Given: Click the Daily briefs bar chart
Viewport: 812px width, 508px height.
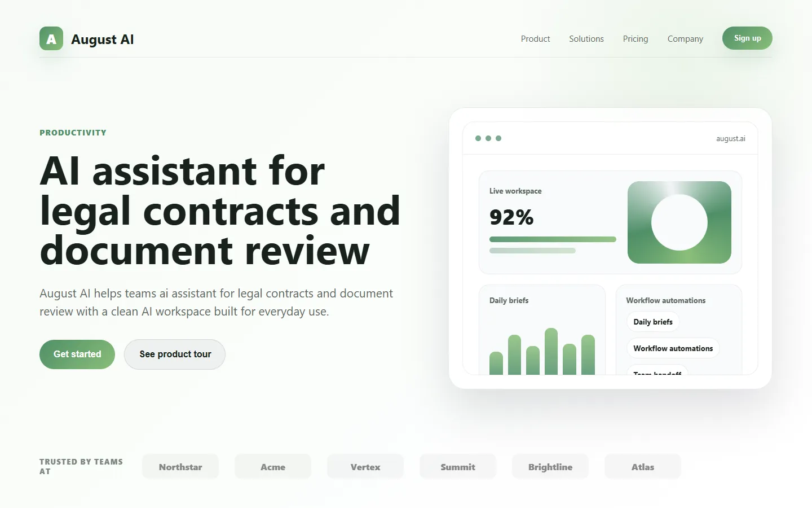Looking at the screenshot, I should click(542, 351).
